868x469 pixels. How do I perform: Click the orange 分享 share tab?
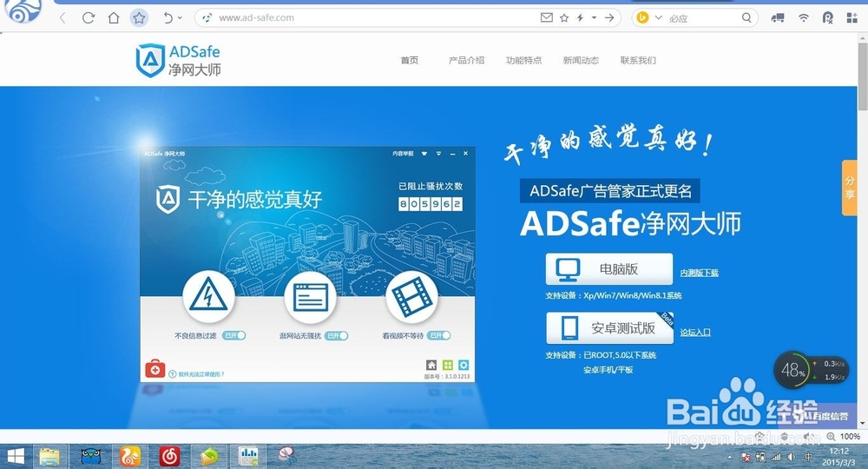click(849, 187)
